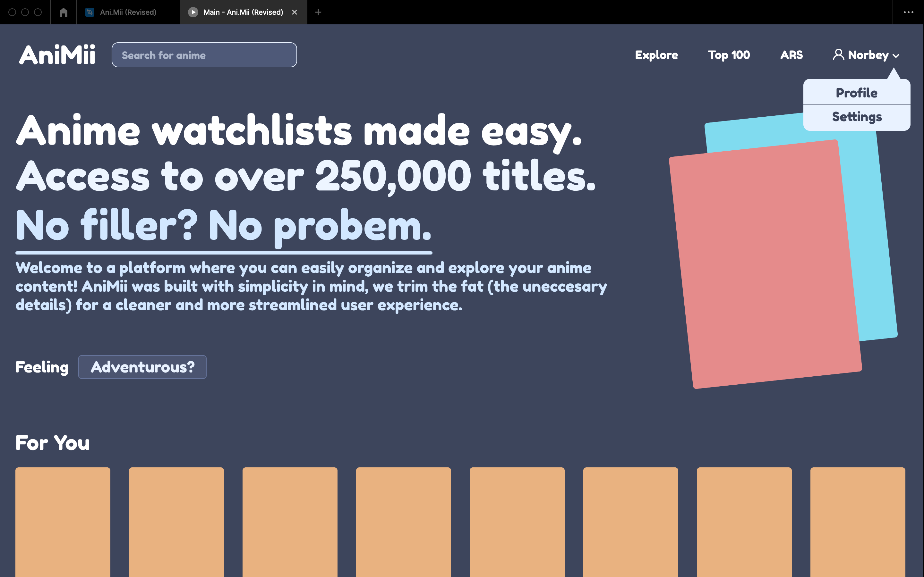Click the play icon on Main tab
Screen dimensions: 924x577
193,12
